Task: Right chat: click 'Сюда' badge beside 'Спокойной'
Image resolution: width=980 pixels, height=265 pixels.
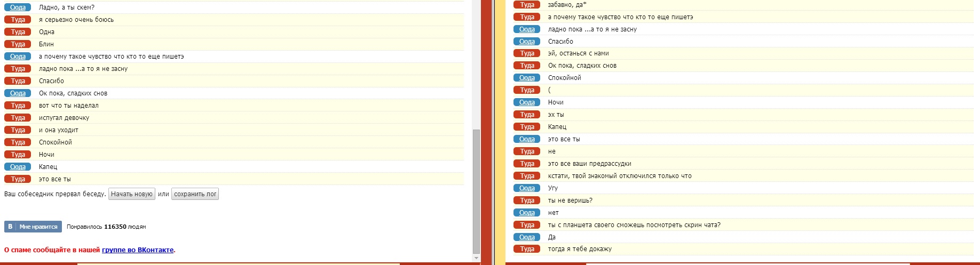Action: click(527, 78)
